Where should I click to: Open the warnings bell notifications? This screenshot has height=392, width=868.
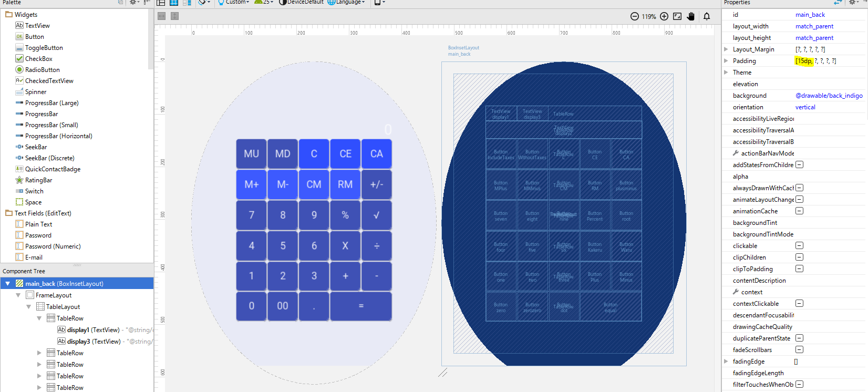coord(707,16)
